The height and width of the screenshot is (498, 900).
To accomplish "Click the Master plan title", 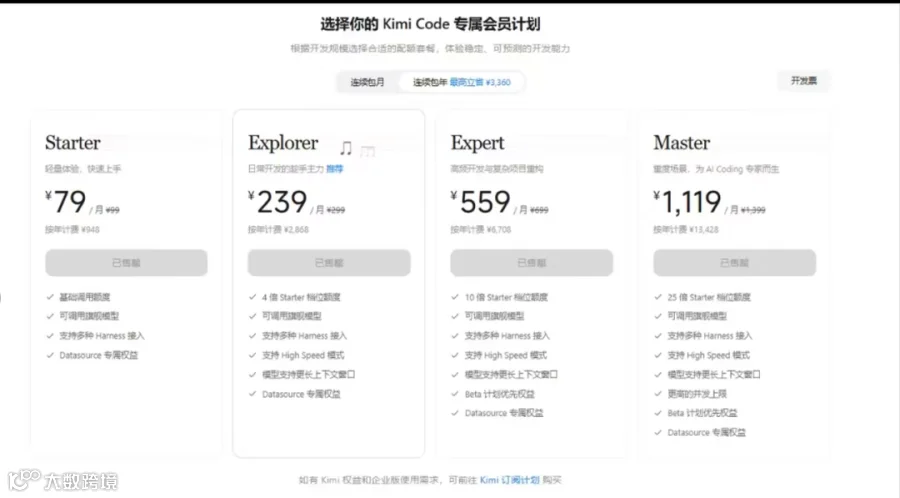I will point(681,143).
